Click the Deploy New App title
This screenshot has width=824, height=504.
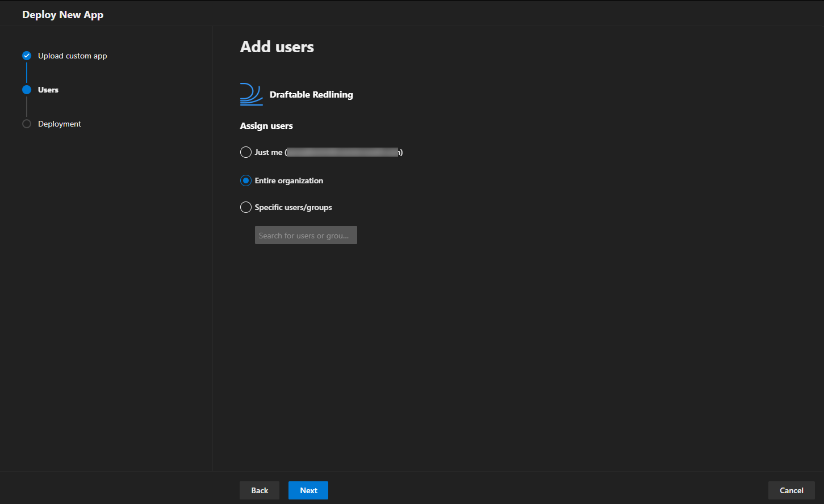point(63,15)
